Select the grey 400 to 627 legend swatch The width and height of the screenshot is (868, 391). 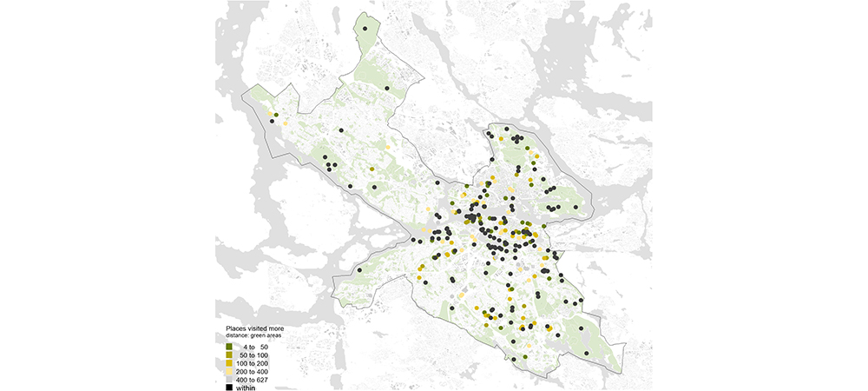[x=229, y=380]
